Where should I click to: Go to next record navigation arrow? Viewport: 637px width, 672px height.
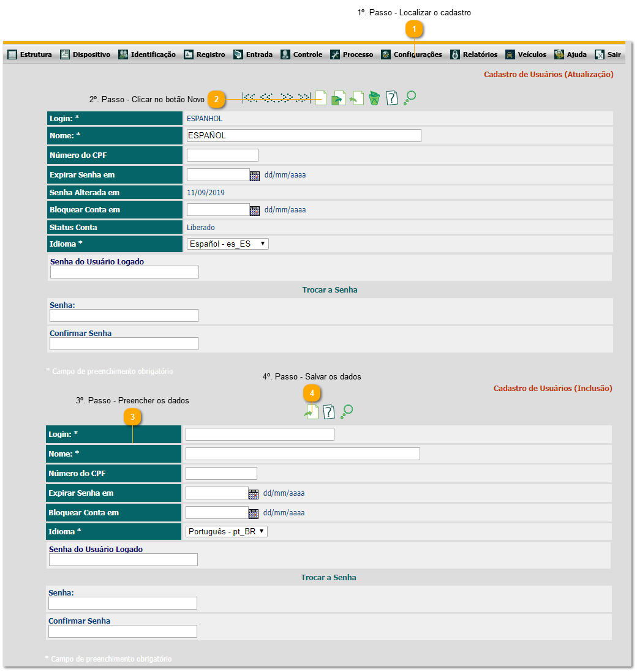(x=285, y=98)
